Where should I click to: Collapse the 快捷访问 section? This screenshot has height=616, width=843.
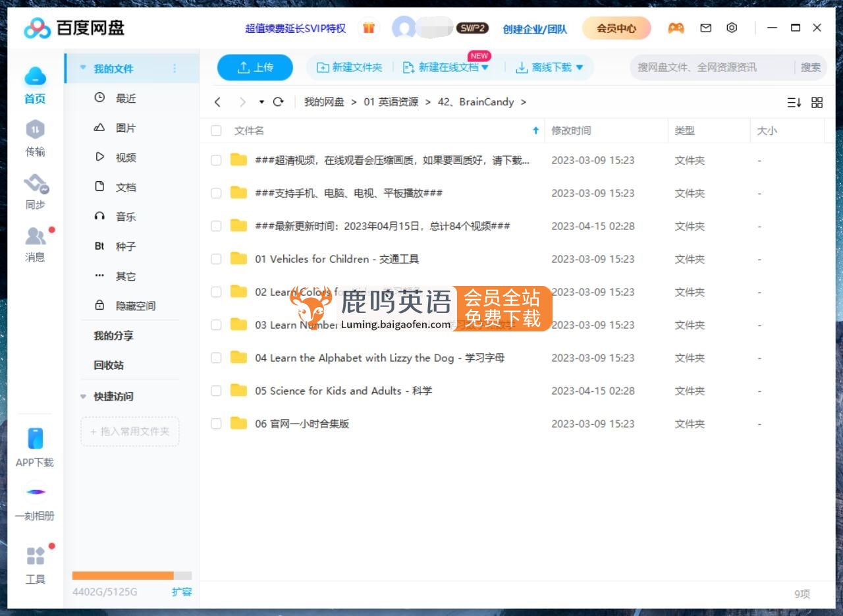click(83, 397)
